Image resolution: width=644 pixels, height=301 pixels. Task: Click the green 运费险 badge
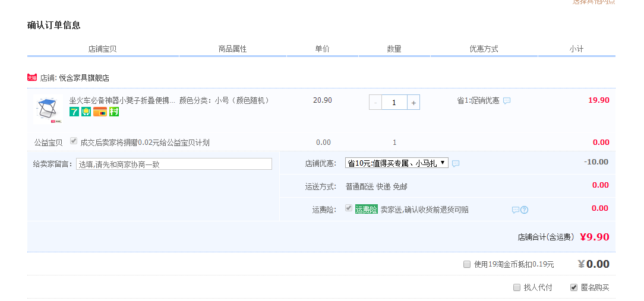point(367,210)
